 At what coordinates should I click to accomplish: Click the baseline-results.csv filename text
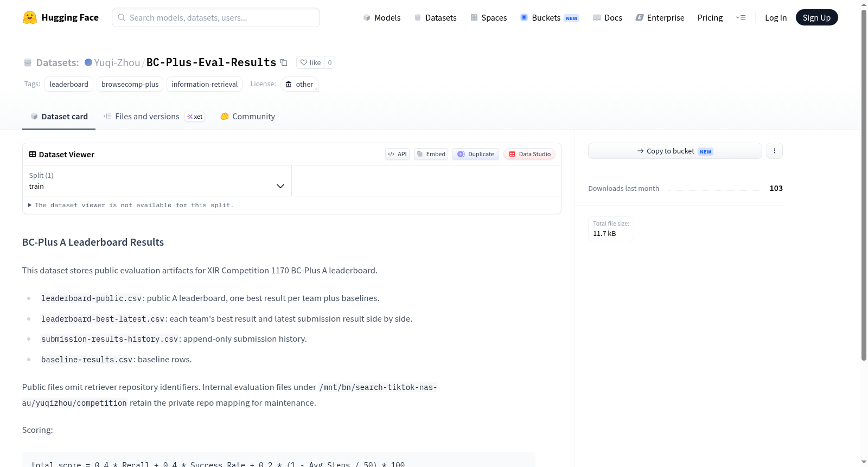click(87, 360)
